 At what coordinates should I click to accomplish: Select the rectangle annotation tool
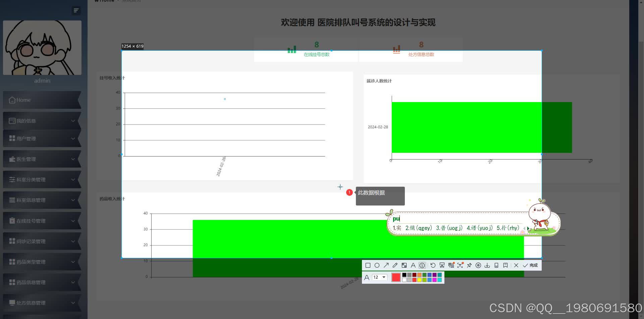368,265
